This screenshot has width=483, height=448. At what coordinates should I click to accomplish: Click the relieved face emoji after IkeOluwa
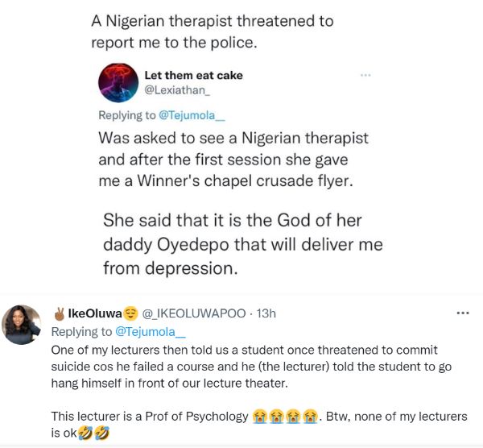pos(132,313)
